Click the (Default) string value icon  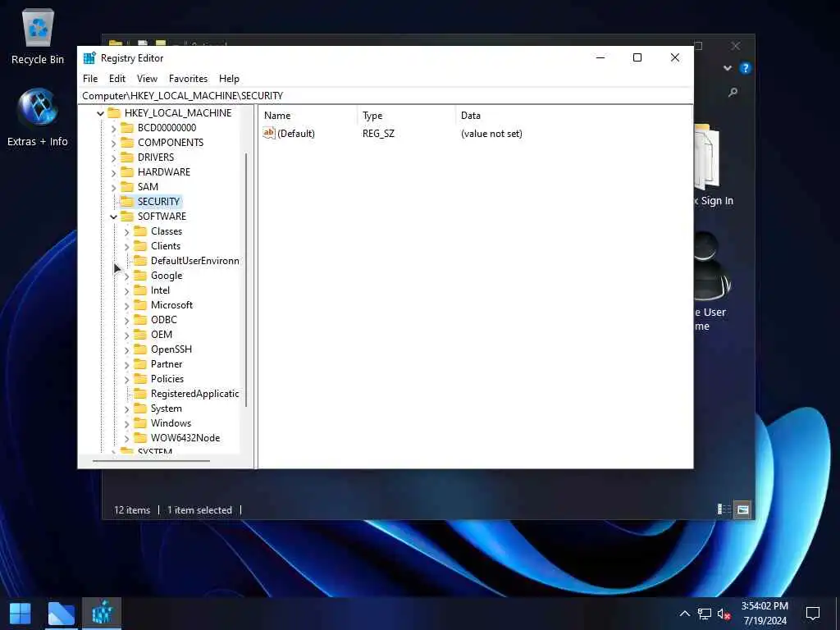[x=269, y=133]
